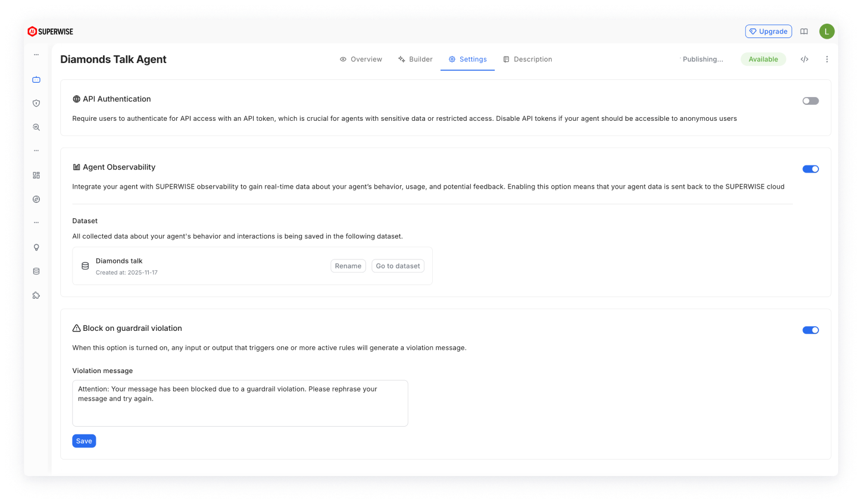Open the code embed icon
Viewport: 862px width, 504px height.
pos(804,59)
